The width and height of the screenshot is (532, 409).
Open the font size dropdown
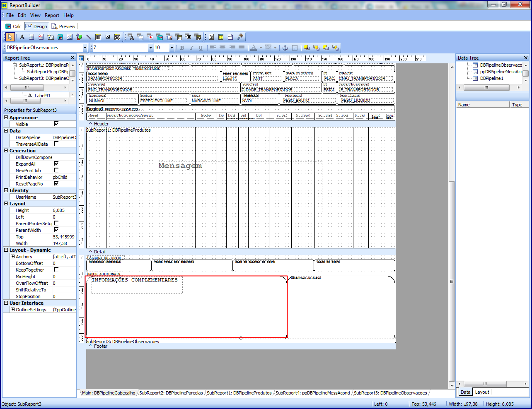172,48
